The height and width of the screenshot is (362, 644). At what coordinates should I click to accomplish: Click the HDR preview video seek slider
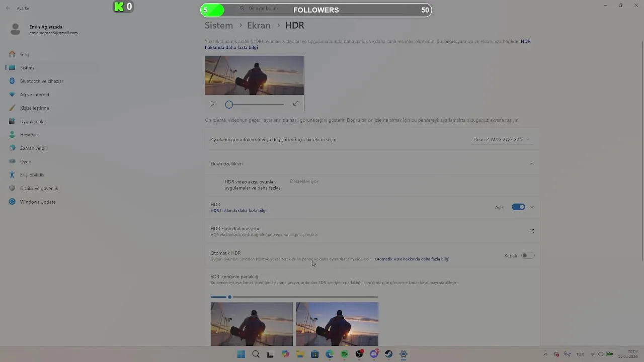(256, 104)
